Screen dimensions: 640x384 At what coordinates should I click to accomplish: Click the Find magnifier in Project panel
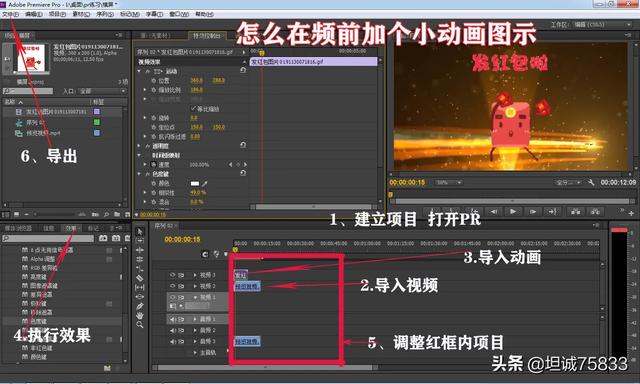[107, 214]
